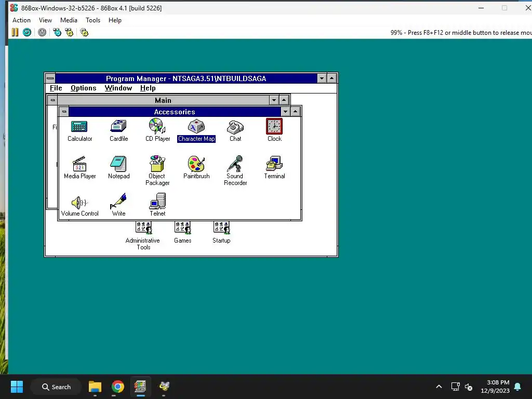Send Ctrl+Alt+Del via toolbar icon
Image resolution: width=532 pixels, height=399 pixels.
click(x=57, y=32)
